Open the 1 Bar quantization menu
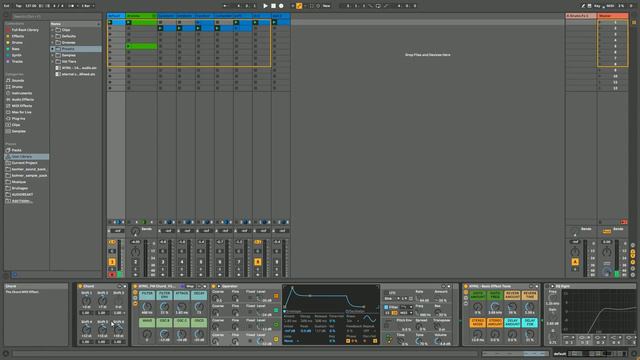The image size is (640, 360). coord(87,6)
